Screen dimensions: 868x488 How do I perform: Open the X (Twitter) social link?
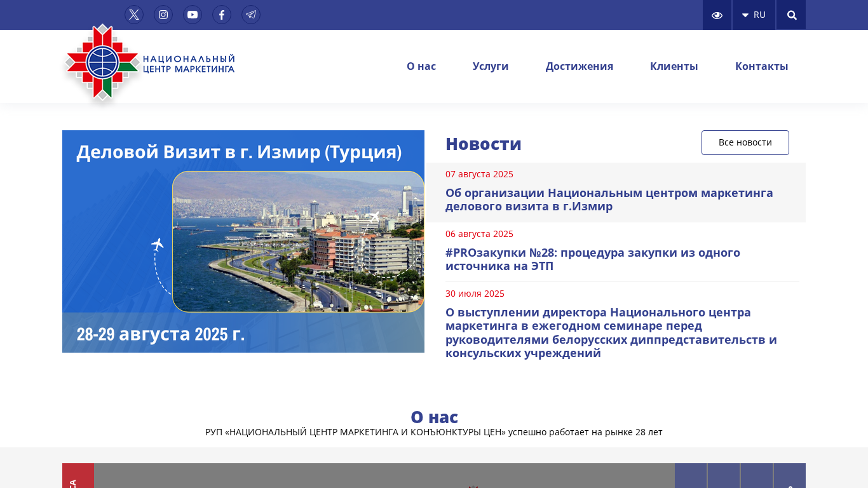[x=134, y=15]
